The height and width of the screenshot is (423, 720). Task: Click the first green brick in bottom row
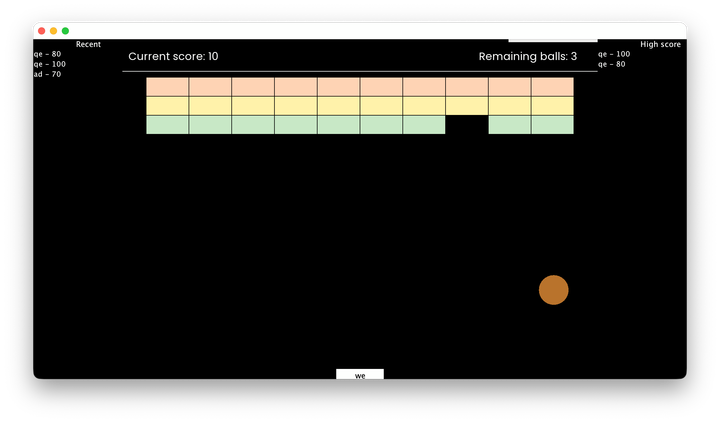pos(167,125)
